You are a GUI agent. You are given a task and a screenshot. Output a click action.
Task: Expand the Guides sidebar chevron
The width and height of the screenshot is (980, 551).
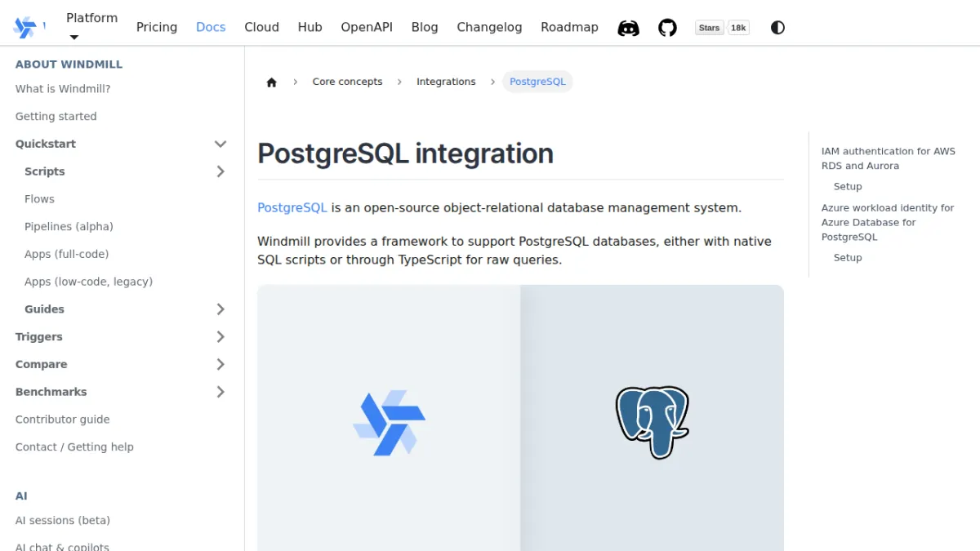[220, 309]
